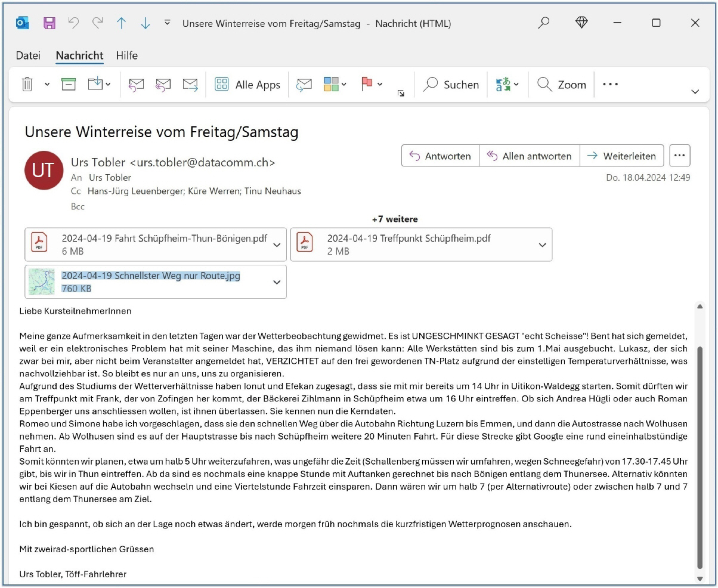Image resolution: width=718 pixels, height=588 pixels.
Task: Click the Save floppy disk icon
Action: pos(49,23)
